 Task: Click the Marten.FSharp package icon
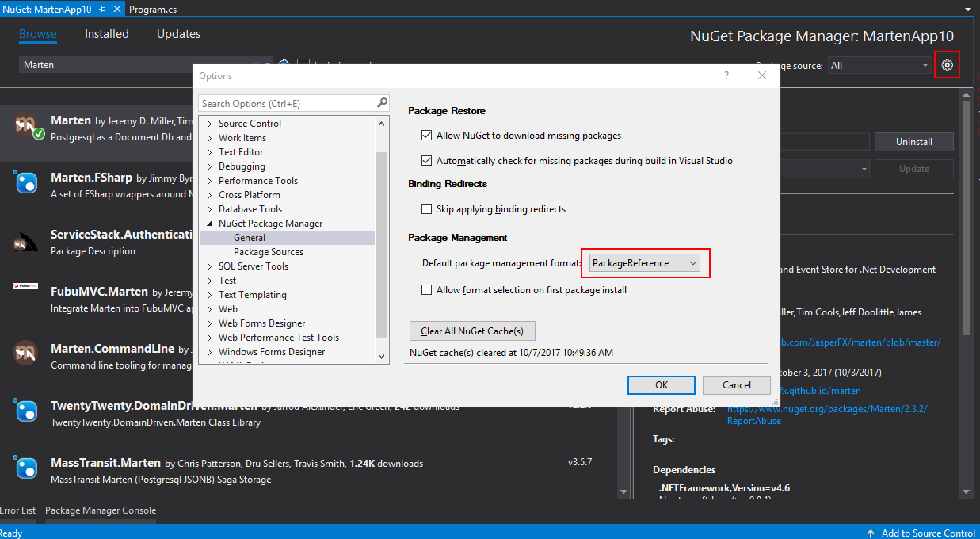pos(27,183)
